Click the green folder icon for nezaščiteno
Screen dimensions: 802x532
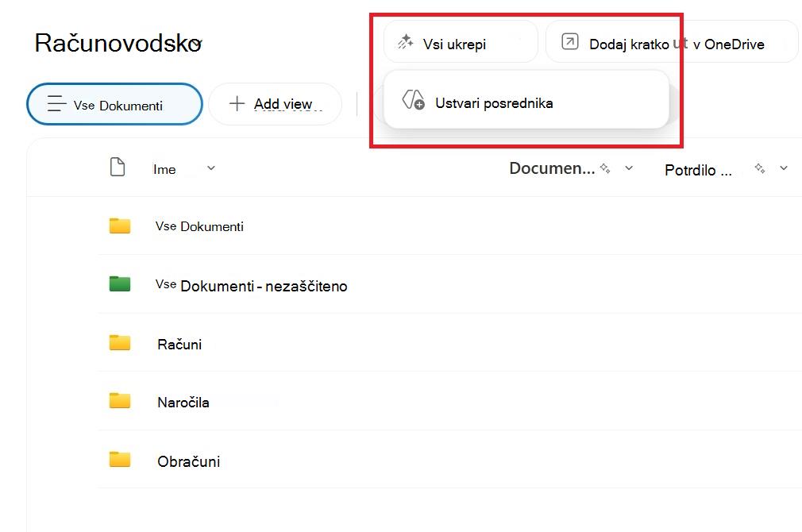coord(120,283)
